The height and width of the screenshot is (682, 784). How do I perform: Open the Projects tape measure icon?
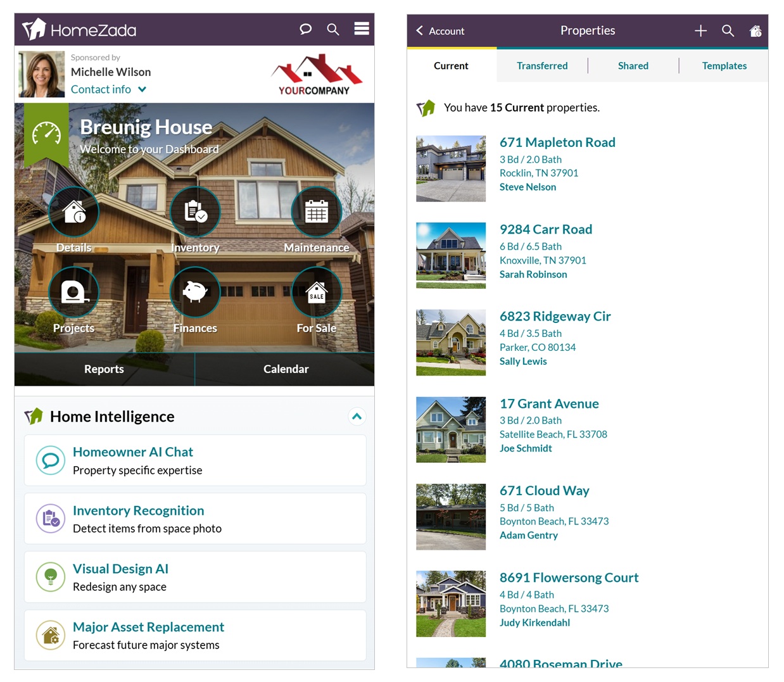coord(74,292)
